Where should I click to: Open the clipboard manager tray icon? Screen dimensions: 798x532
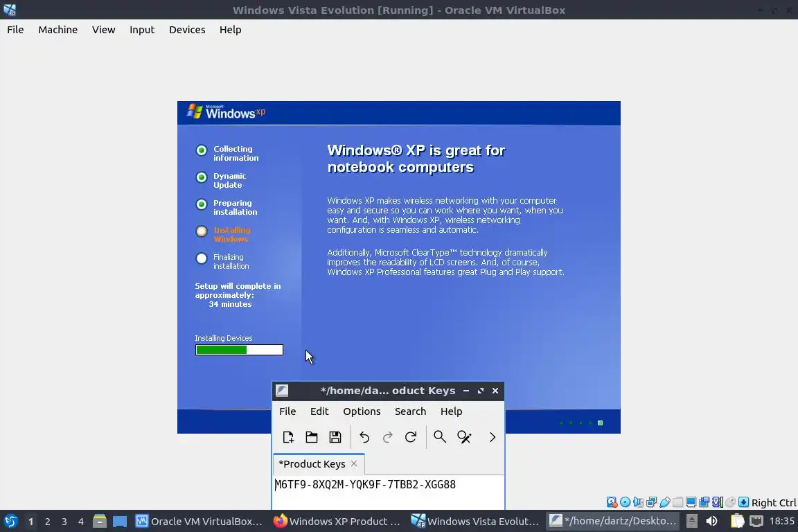[737, 522]
